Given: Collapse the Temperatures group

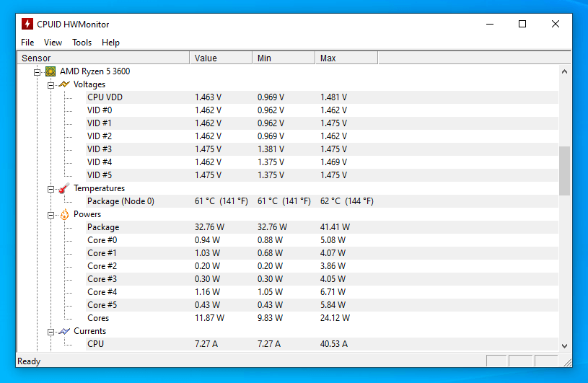Looking at the screenshot, I should point(51,189).
